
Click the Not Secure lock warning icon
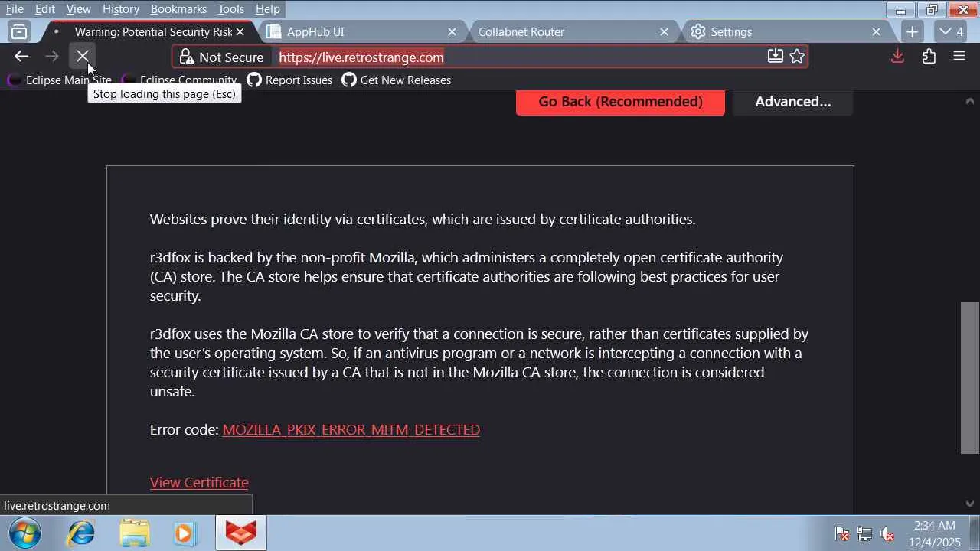pos(186,57)
